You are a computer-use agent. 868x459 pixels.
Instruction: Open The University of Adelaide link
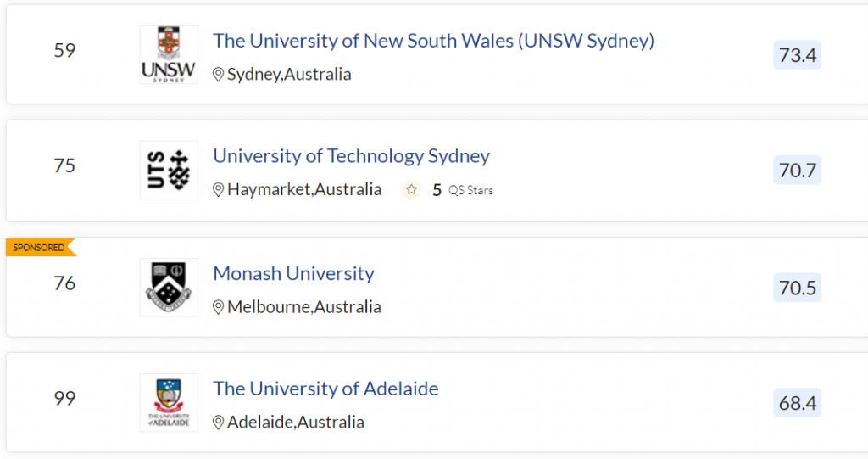click(325, 389)
